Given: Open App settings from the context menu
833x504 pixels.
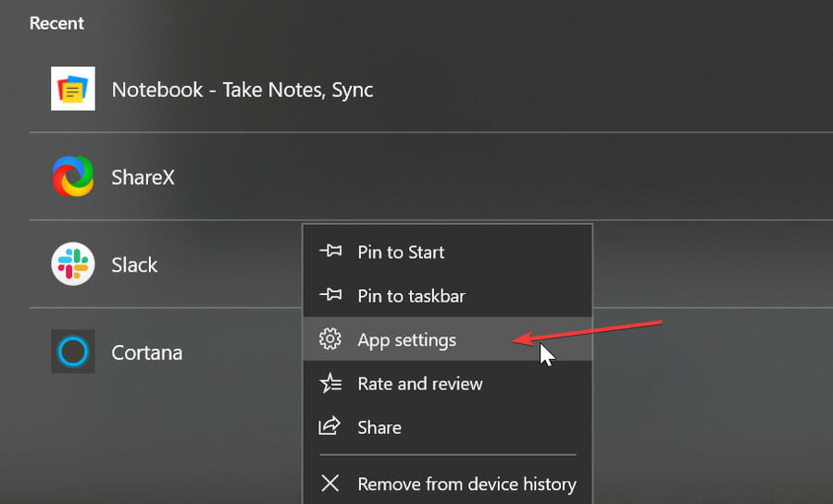Looking at the screenshot, I should [447, 339].
